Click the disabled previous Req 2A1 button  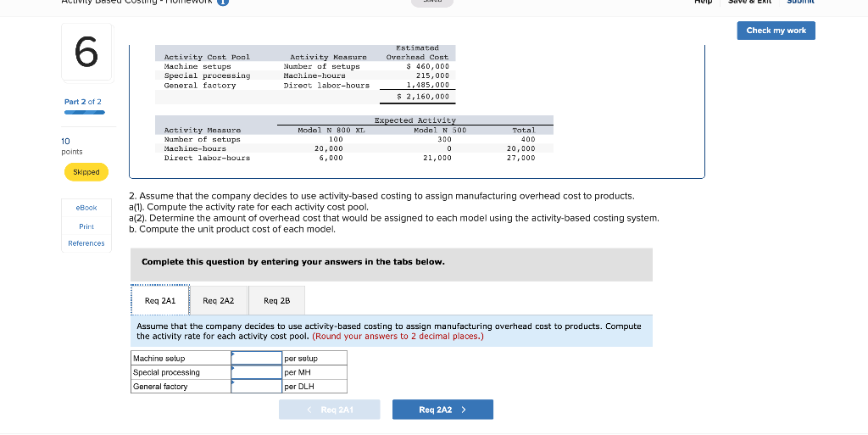click(x=330, y=410)
